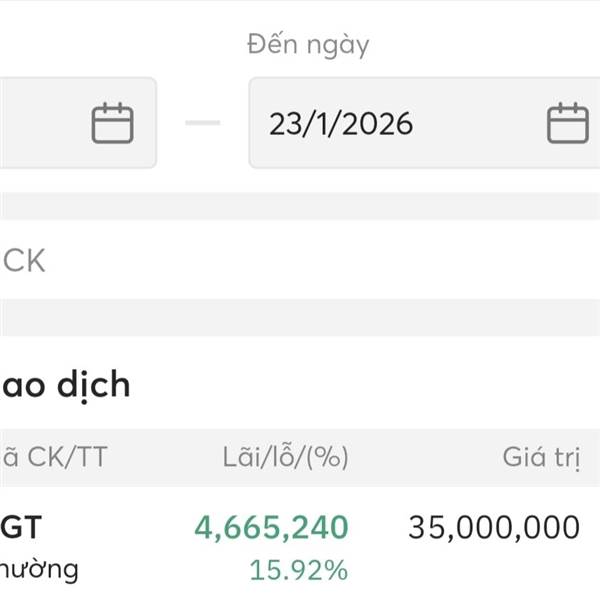Tap the CK/TT column header
The image size is (600, 600).
[x=55, y=458]
